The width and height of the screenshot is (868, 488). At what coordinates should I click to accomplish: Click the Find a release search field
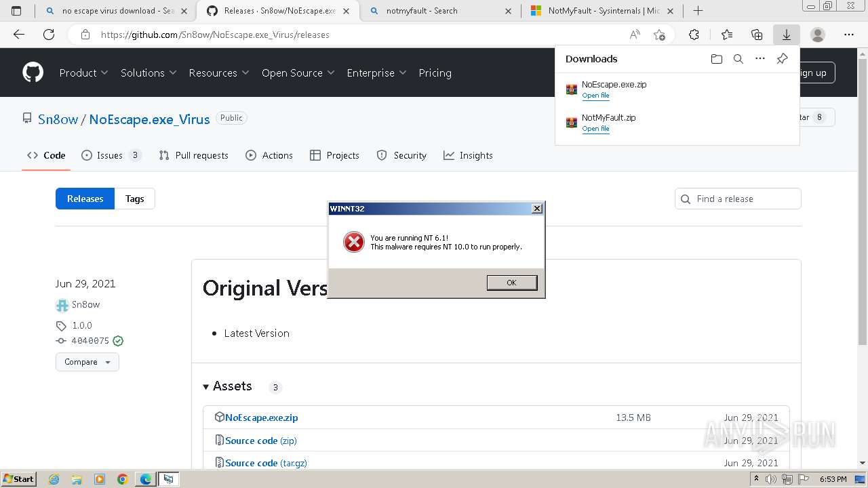point(738,199)
